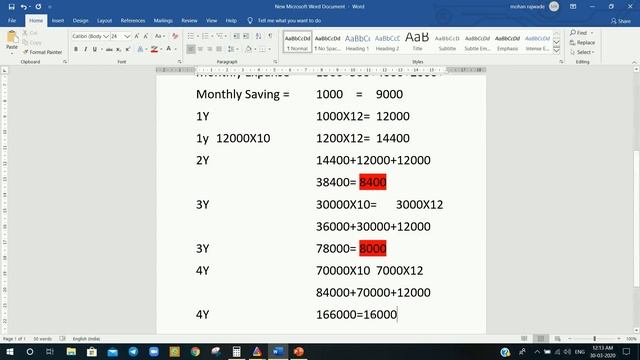
Task: Increase paragraph indent
Action: pos(246,36)
